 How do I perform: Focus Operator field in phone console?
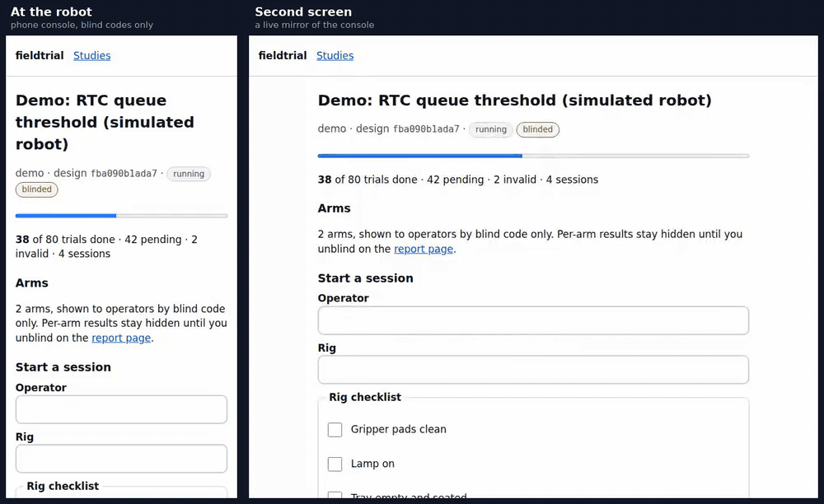tap(121, 409)
